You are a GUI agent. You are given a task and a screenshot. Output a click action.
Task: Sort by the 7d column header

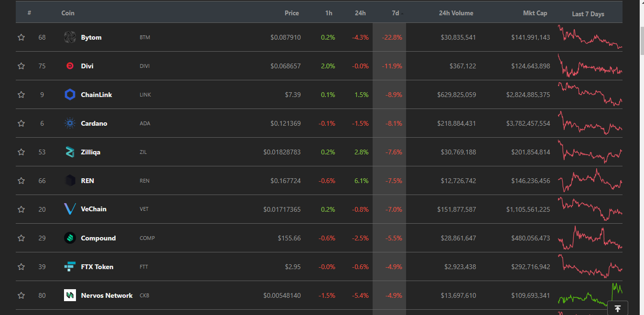pos(396,13)
